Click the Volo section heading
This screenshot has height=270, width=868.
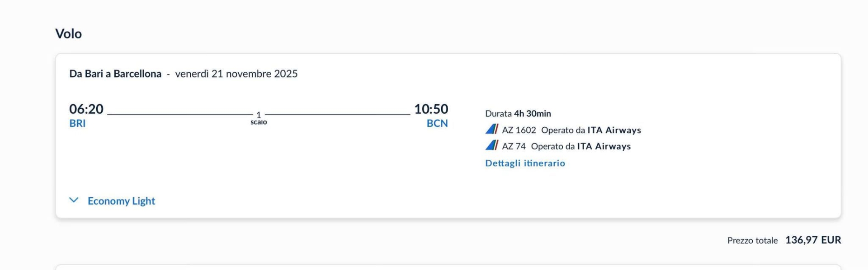point(68,33)
